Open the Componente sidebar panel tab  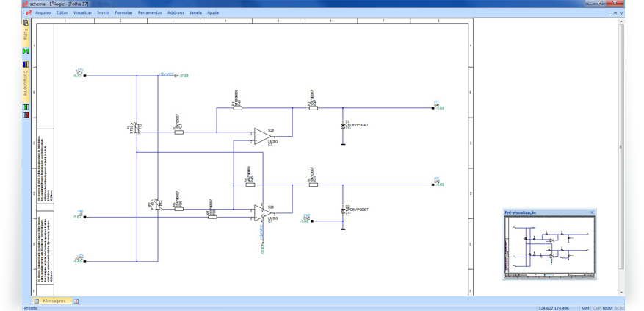click(x=26, y=83)
